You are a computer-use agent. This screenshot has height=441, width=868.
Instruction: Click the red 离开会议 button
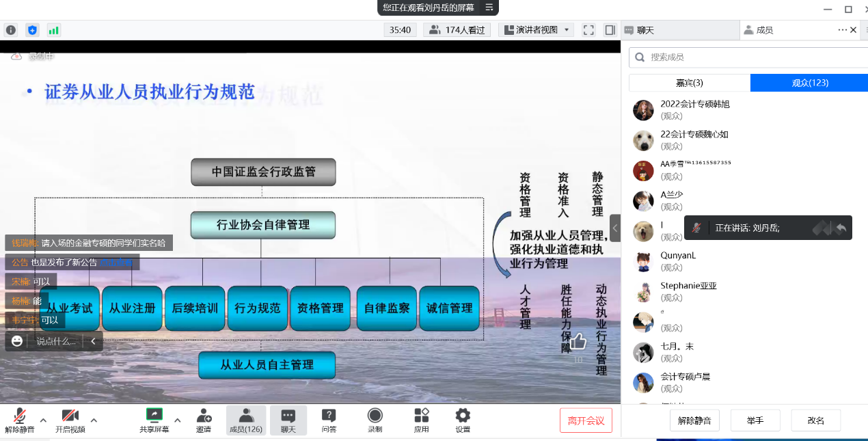[586, 420]
